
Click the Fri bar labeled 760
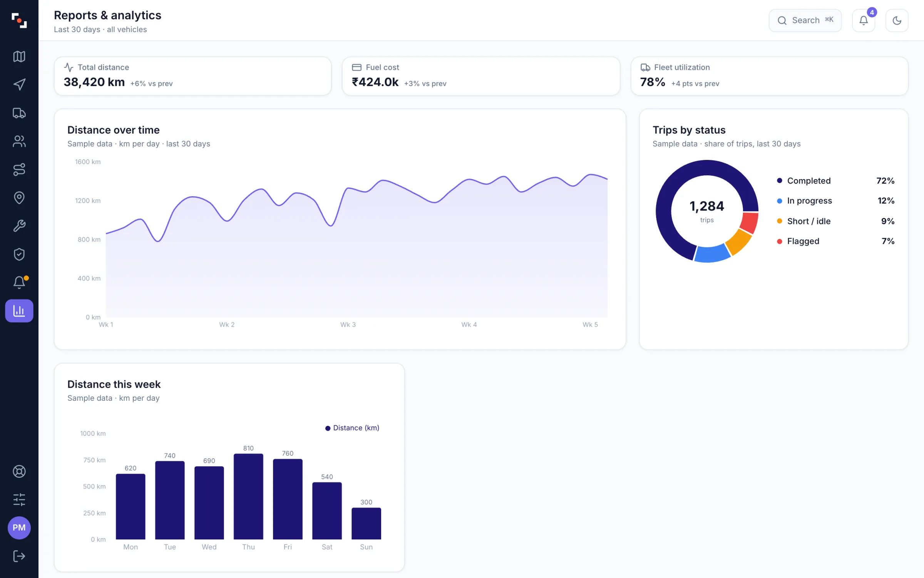pyautogui.click(x=288, y=499)
